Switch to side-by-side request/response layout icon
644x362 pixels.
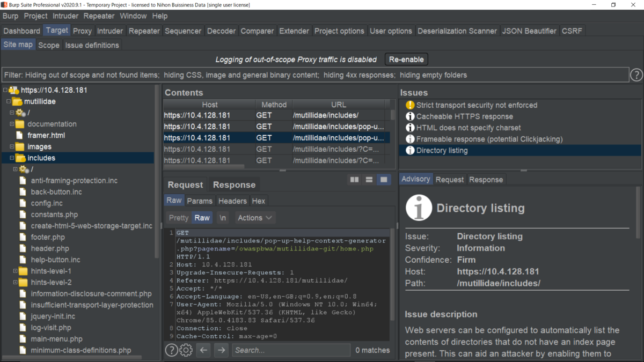pos(355,180)
